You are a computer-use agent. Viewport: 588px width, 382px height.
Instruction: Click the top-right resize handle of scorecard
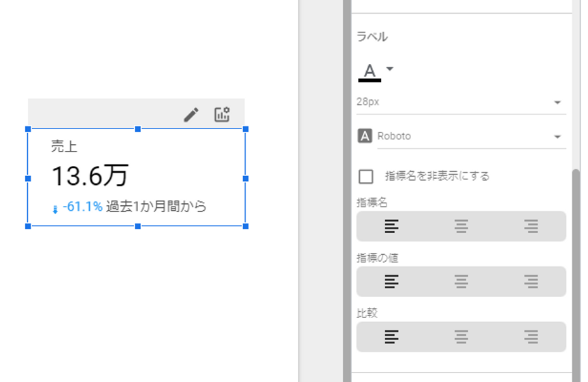click(x=246, y=129)
